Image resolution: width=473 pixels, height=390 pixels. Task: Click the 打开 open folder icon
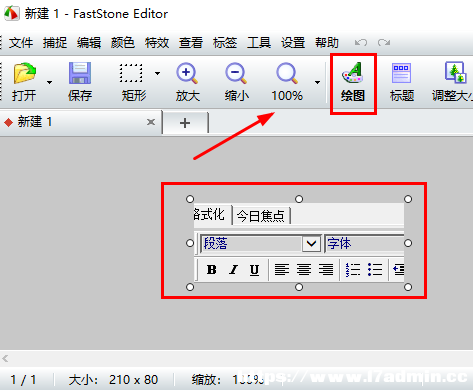coord(25,73)
